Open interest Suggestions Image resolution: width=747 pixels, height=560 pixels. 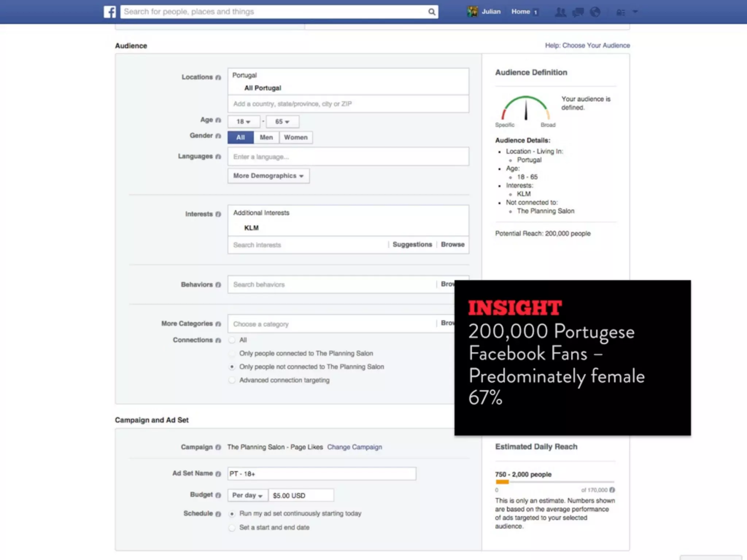pos(412,244)
